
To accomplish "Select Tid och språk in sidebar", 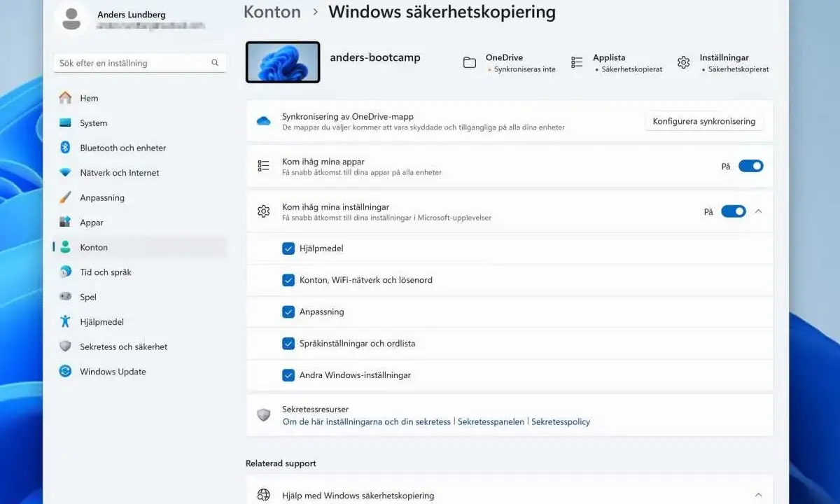I will pyautogui.click(x=140, y=272).
